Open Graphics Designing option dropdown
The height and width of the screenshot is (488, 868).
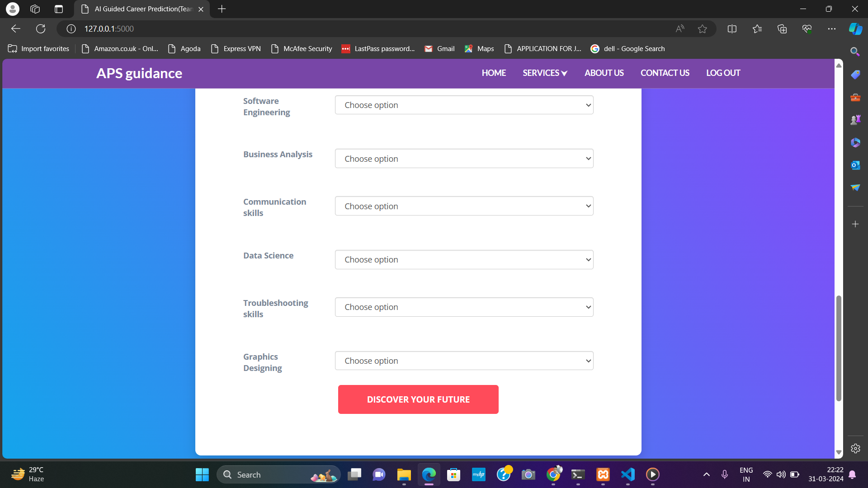click(464, 361)
